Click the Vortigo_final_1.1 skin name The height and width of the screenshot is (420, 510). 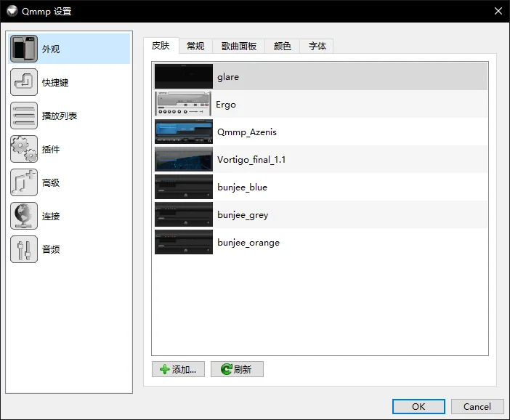(x=251, y=160)
